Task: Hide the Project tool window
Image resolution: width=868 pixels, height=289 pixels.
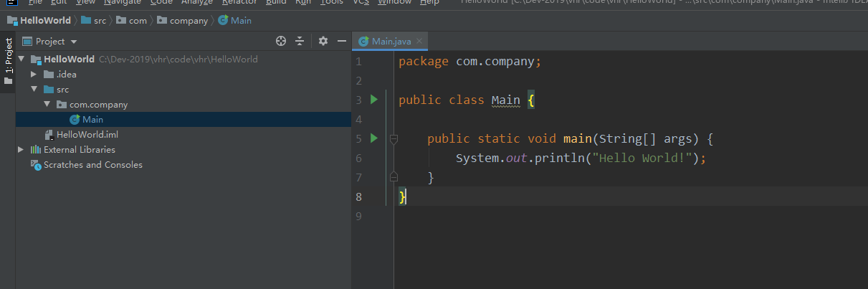Action: click(x=342, y=42)
